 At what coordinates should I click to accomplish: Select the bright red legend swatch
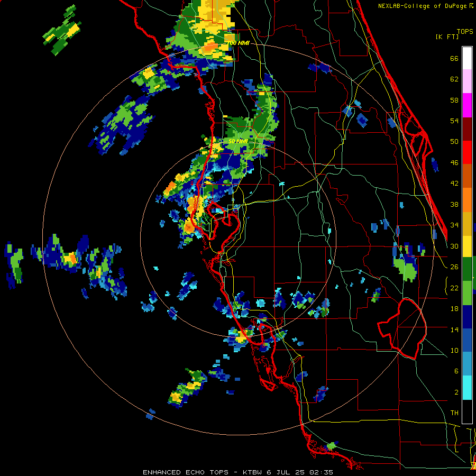467,152
